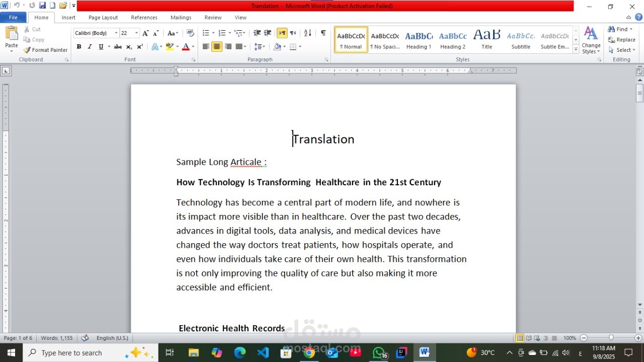Switch to the Mailings tab
Screen dimensions: 644x362
tap(181, 17)
